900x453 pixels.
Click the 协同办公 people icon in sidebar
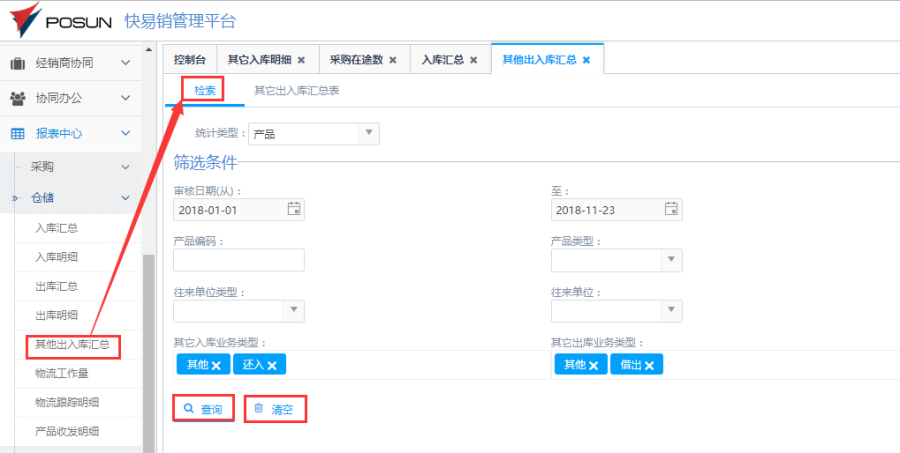coord(18,98)
